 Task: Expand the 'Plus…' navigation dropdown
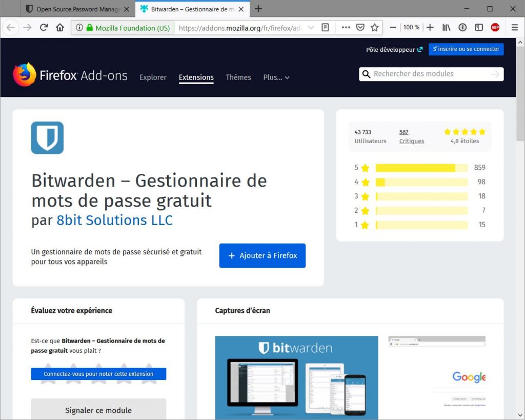276,77
